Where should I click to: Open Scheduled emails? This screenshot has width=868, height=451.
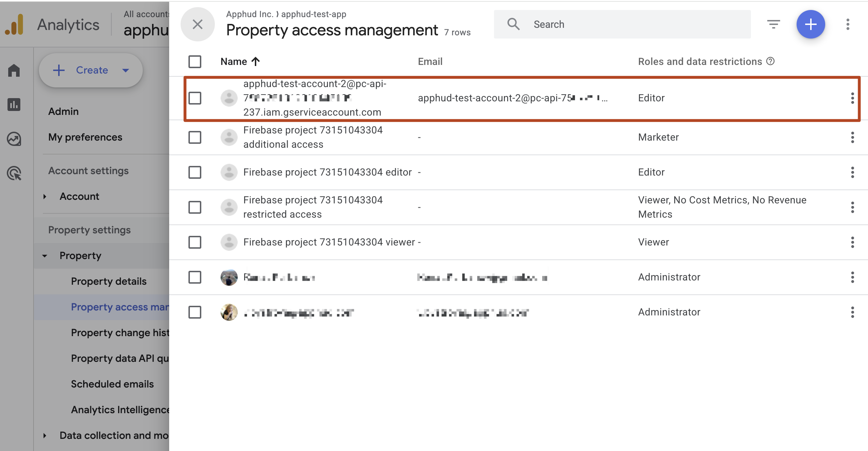[x=112, y=384]
